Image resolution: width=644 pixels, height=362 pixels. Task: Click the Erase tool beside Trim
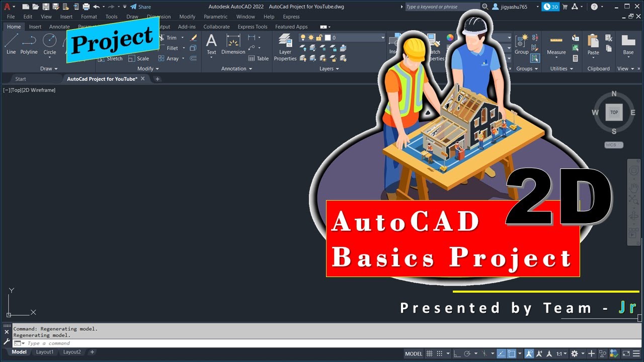pyautogui.click(x=194, y=38)
